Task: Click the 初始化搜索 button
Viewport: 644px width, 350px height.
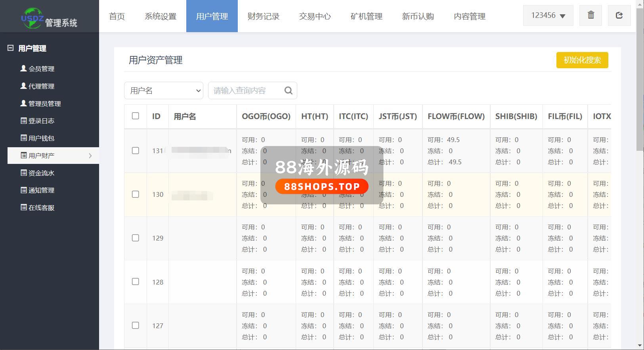Action: point(582,60)
